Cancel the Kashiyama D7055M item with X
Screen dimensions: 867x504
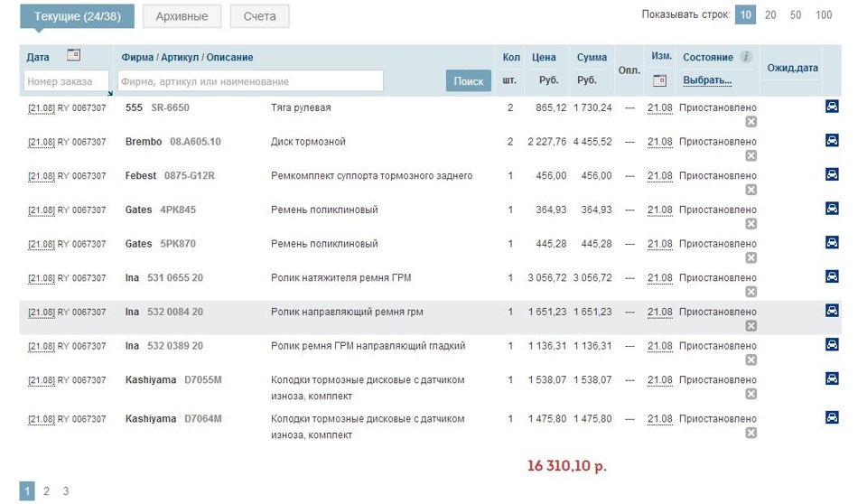tap(750, 394)
